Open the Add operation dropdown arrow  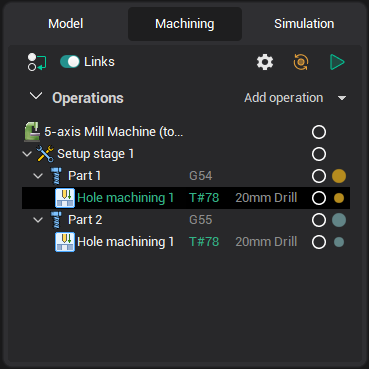(342, 98)
